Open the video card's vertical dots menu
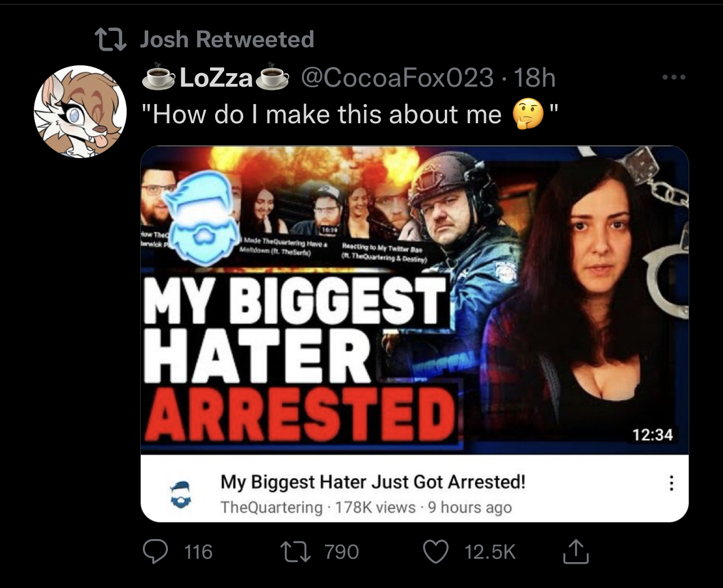Screen dimensions: 723x588 tap(671, 483)
